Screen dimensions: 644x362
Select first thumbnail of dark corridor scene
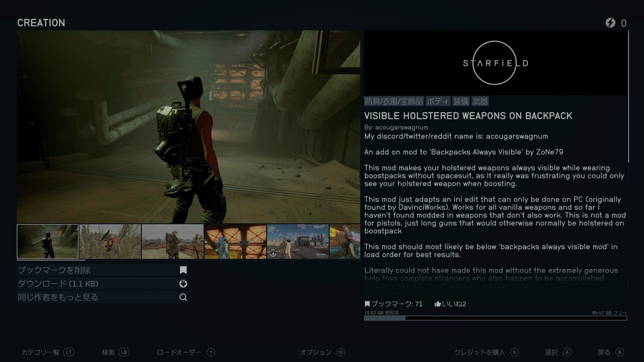48,241
